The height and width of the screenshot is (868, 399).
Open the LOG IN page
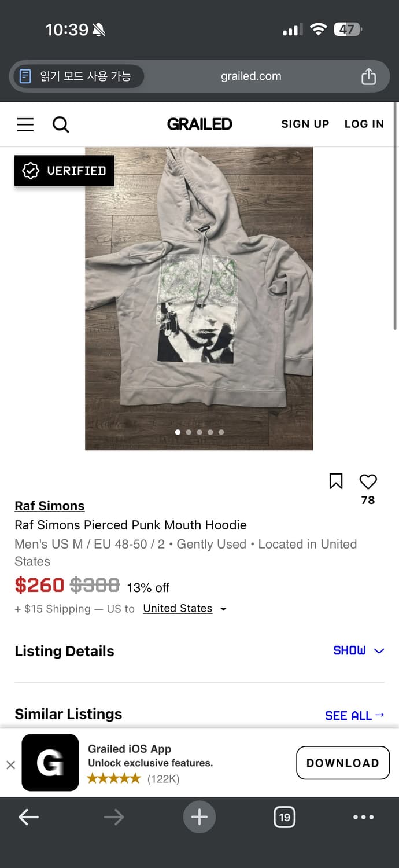(364, 124)
